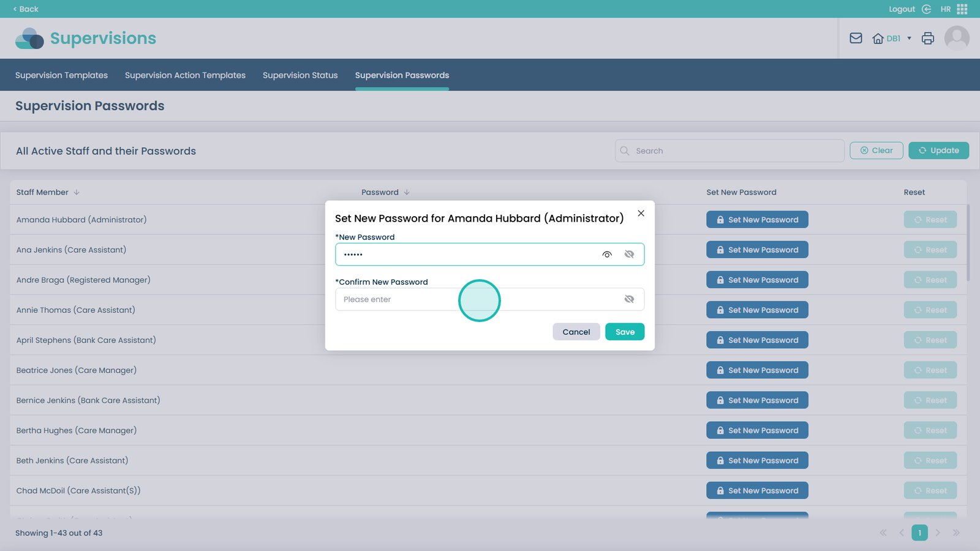
Task: Show the New Password with eye icon
Action: tap(607, 255)
